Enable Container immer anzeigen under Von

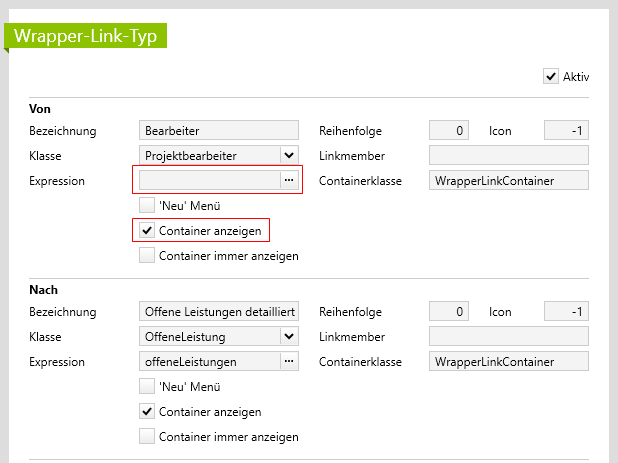coord(147,255)
